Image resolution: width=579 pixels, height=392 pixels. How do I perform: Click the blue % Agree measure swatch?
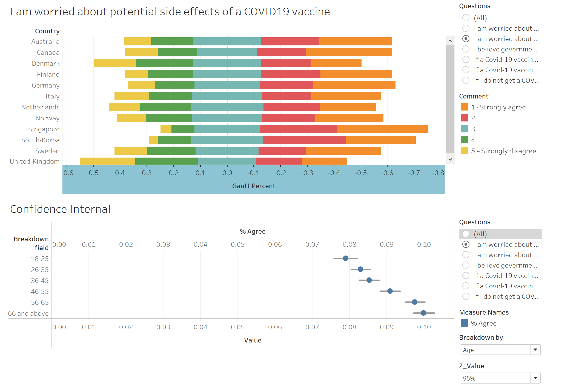464,323
